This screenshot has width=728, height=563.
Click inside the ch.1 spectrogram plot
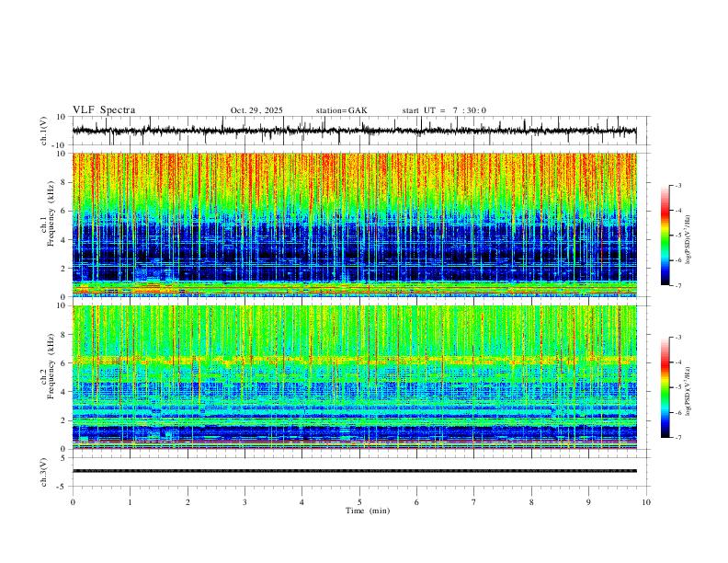pos(354,224)
